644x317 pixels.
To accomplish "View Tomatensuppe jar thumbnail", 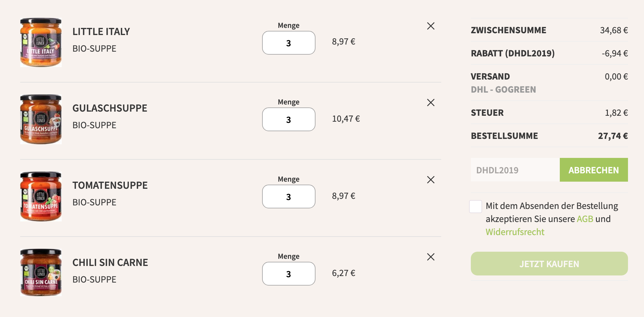I will tap(41, 196).
